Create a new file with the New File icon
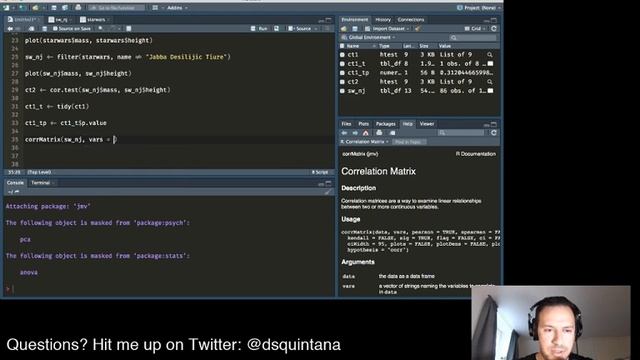Screen dimensions: 640x360 6,8
